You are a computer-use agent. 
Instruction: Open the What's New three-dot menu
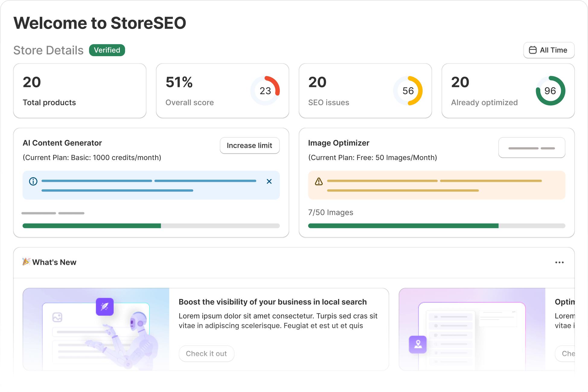[x=559, y=262]
